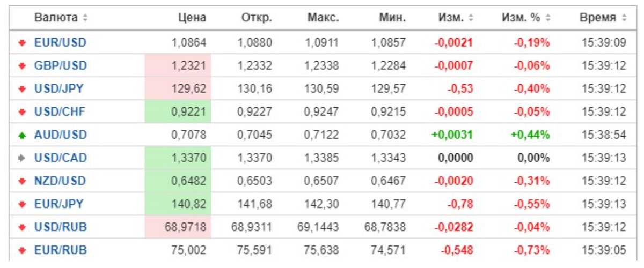Click the Цена column header
The image size is (644, 268).
(x=192, y=18)
